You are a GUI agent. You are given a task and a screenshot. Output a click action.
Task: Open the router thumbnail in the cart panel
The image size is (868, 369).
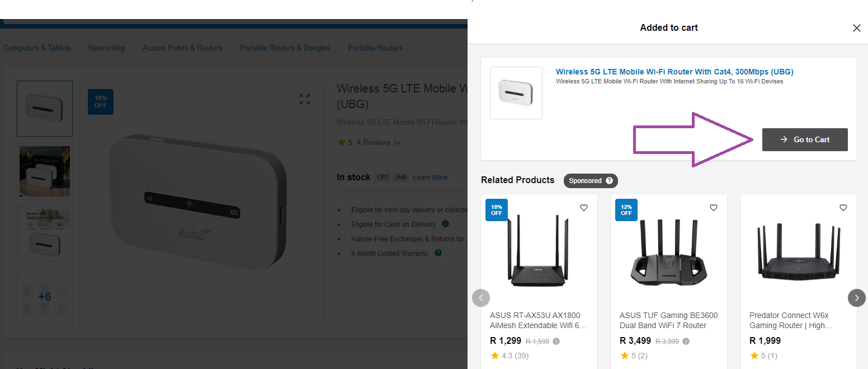(x=516, y=93)
